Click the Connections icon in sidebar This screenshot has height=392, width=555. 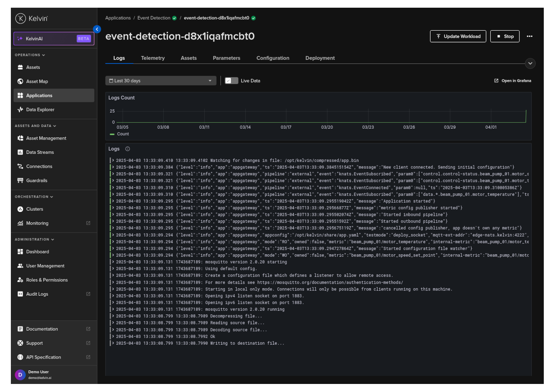point(20,166)
